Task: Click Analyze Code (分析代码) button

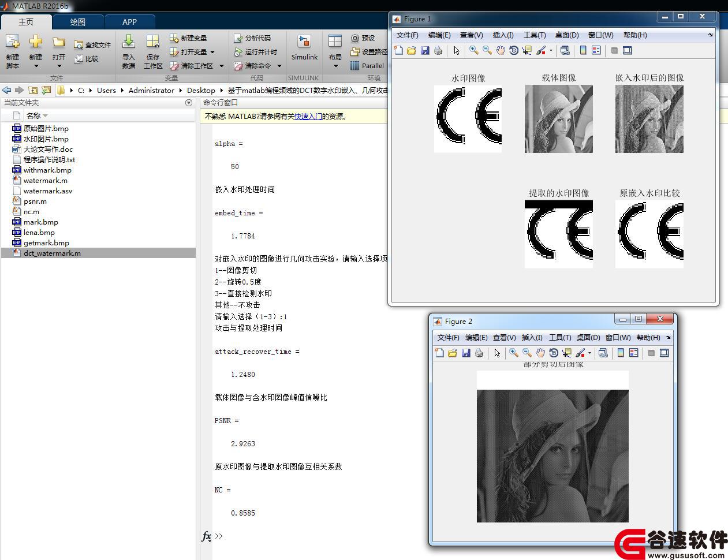Action: coord(252,38)
